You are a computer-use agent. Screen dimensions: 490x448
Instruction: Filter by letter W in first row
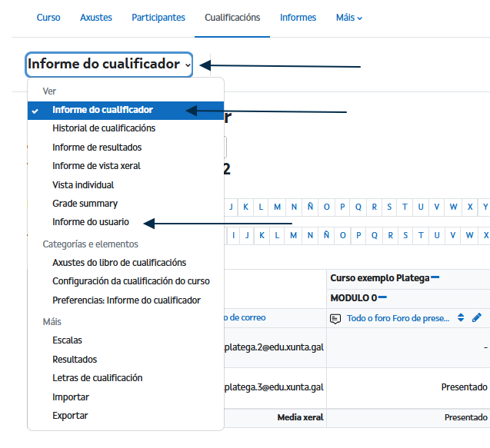pyautogui.click(x=452, y=207)
